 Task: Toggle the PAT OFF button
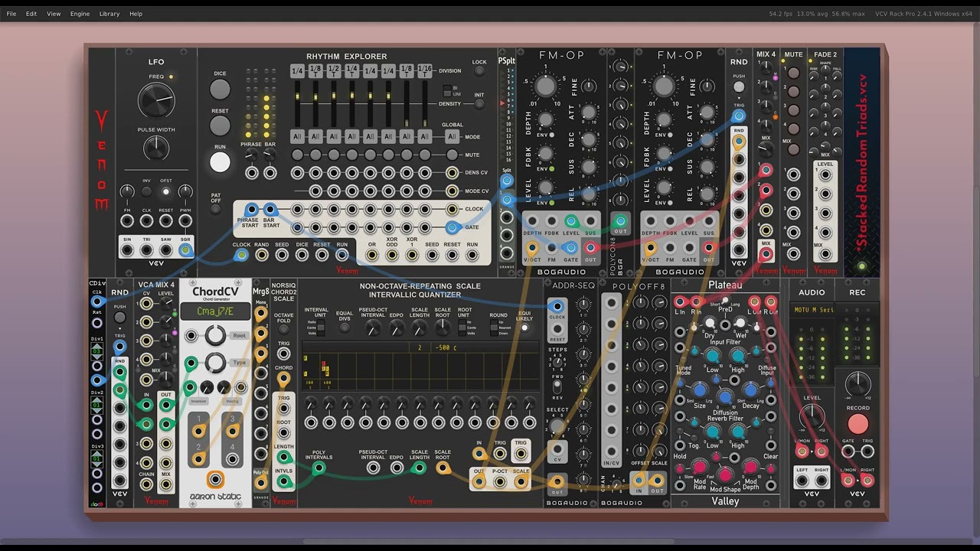tap(216, 209)
